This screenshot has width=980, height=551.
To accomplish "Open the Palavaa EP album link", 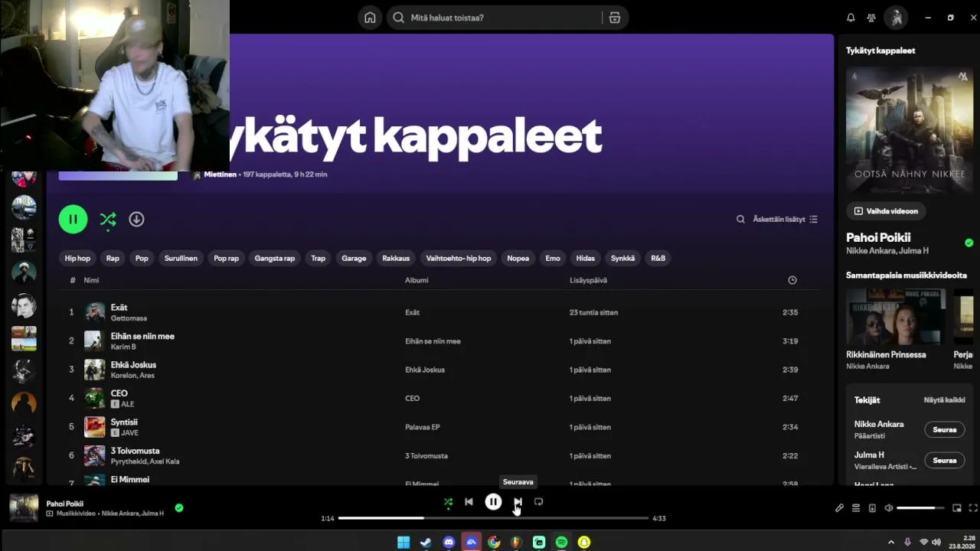I will click(423, 427).
